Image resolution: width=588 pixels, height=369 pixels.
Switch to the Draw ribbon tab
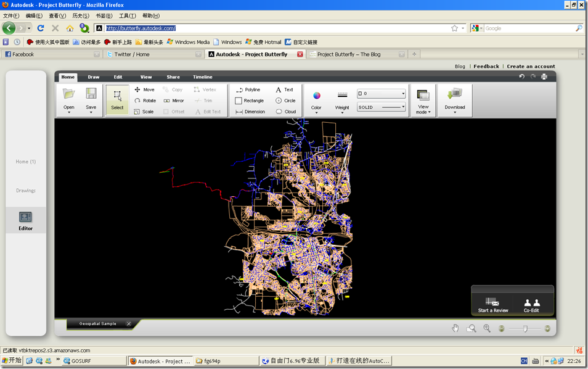[93, 77]
